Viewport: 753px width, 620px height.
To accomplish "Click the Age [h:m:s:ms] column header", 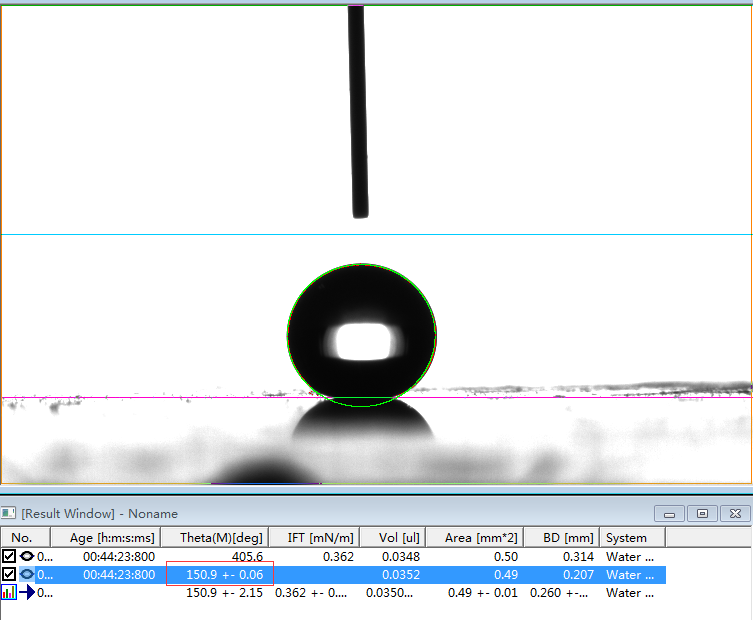I will tap(112, 538).
